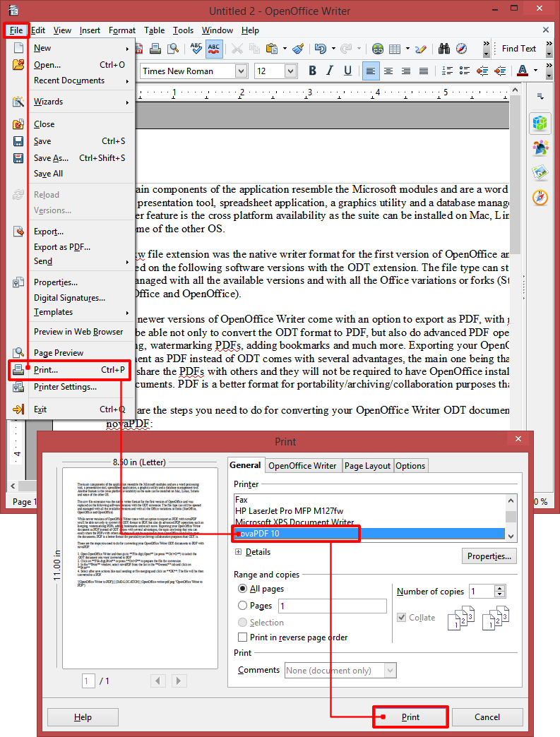Open the font size 12 dropdown
This screenshot has width=560, height=737.
290,71
